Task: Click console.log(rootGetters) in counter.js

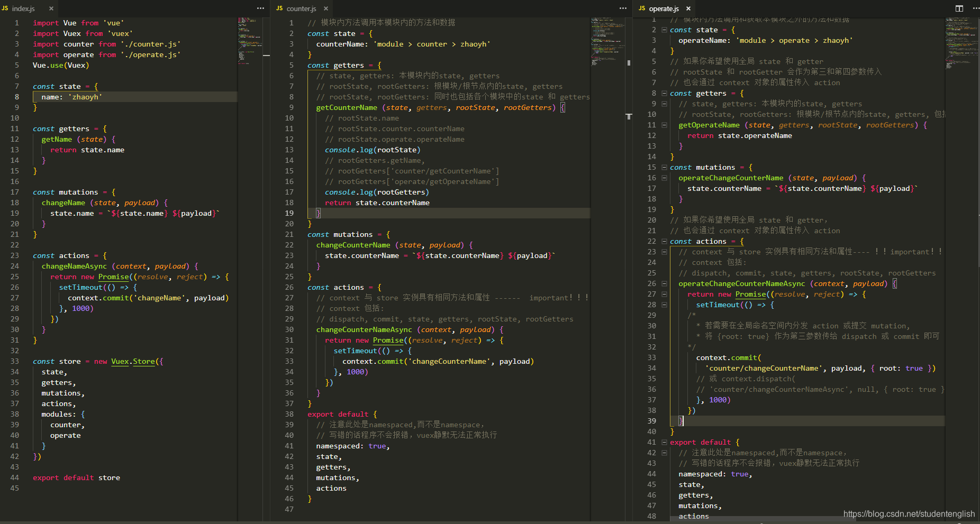Action: (377, 192)
